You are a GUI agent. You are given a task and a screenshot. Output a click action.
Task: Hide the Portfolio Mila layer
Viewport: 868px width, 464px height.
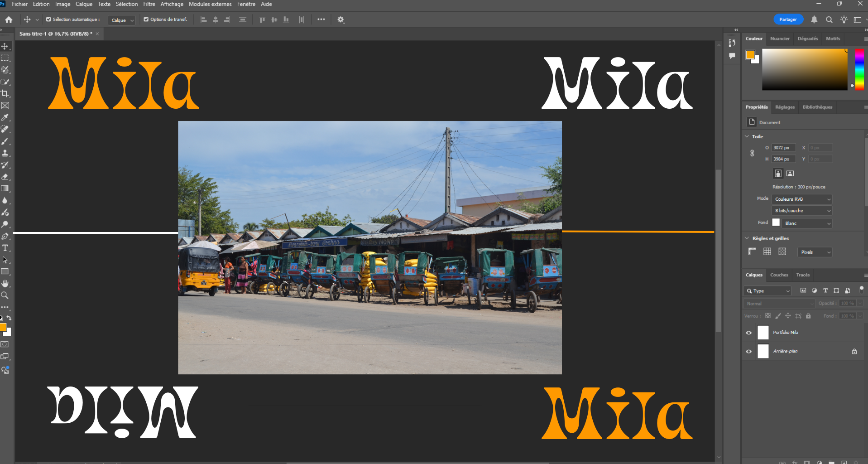tap(748, 333)
